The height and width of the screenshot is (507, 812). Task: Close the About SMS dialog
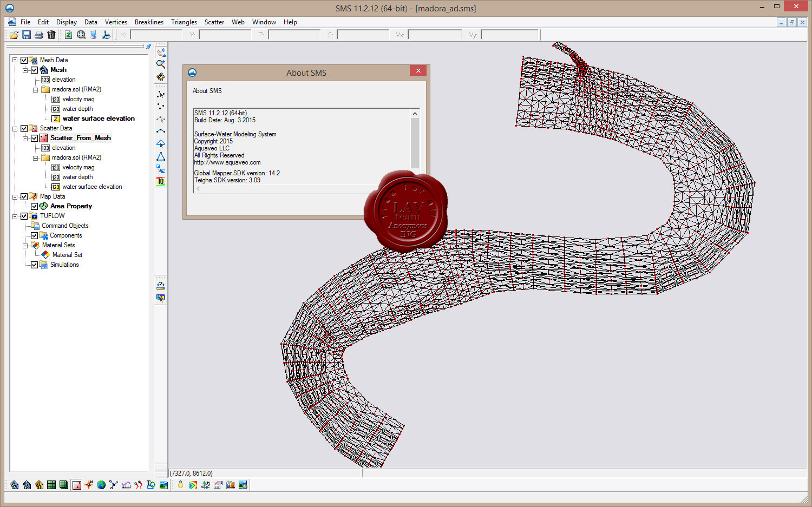point(418,70)
